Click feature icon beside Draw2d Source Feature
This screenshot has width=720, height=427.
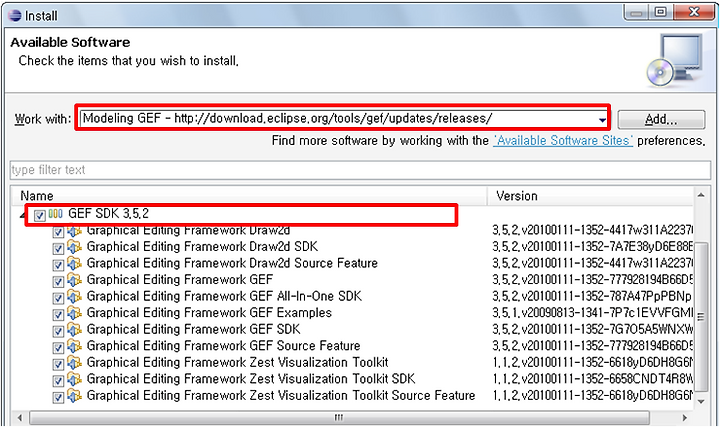pyautogui.click(x=74, y=264)
